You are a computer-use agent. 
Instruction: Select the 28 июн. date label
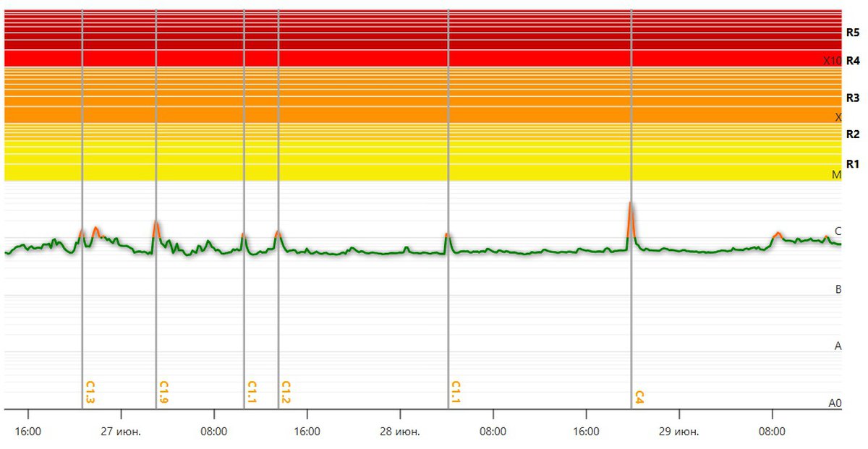(x=400, y=432)
